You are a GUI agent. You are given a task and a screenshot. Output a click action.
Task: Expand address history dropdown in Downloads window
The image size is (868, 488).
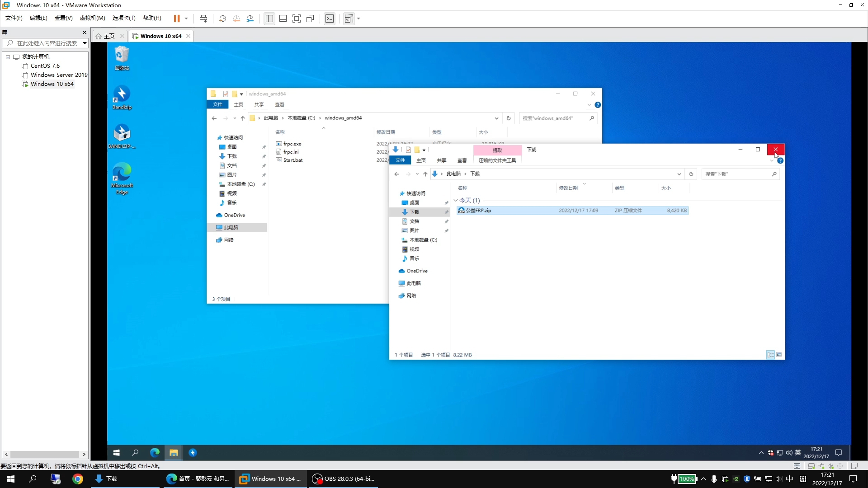coord(679,174)
